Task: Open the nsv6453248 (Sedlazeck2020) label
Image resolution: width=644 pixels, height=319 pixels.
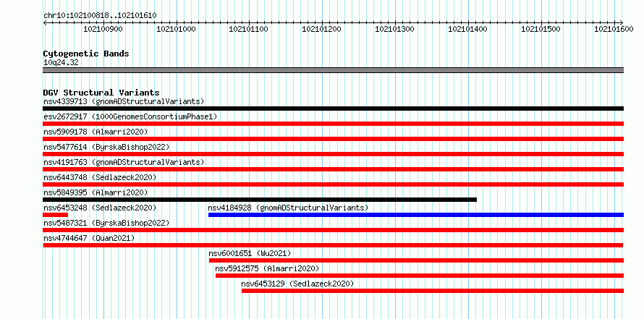Action: [x=100, y=208]
